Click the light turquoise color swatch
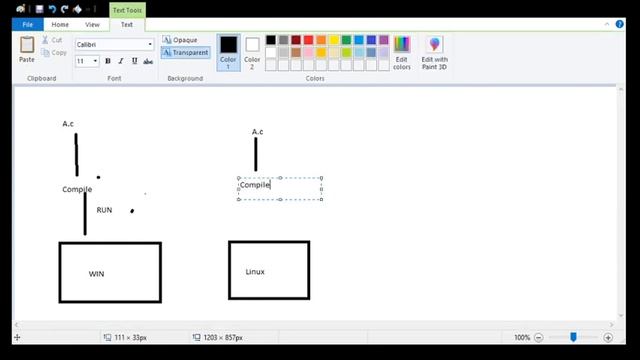Image resolution: width=640 pixels, height=360 pixels. click(359, 52)
